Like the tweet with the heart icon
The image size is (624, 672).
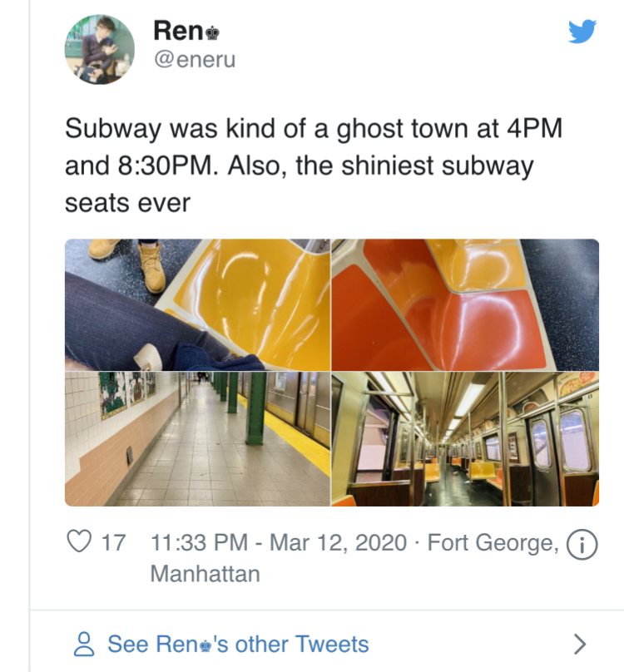pos(79,543)
